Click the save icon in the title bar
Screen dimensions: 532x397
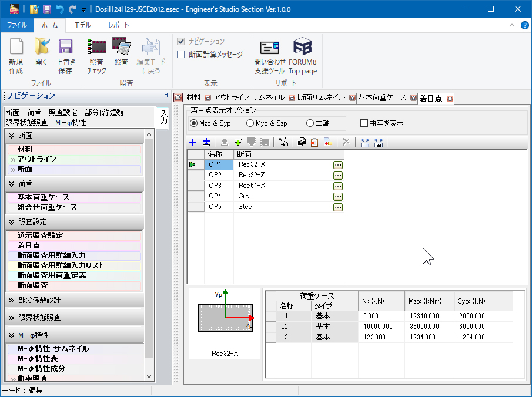[x=47, y=9]
